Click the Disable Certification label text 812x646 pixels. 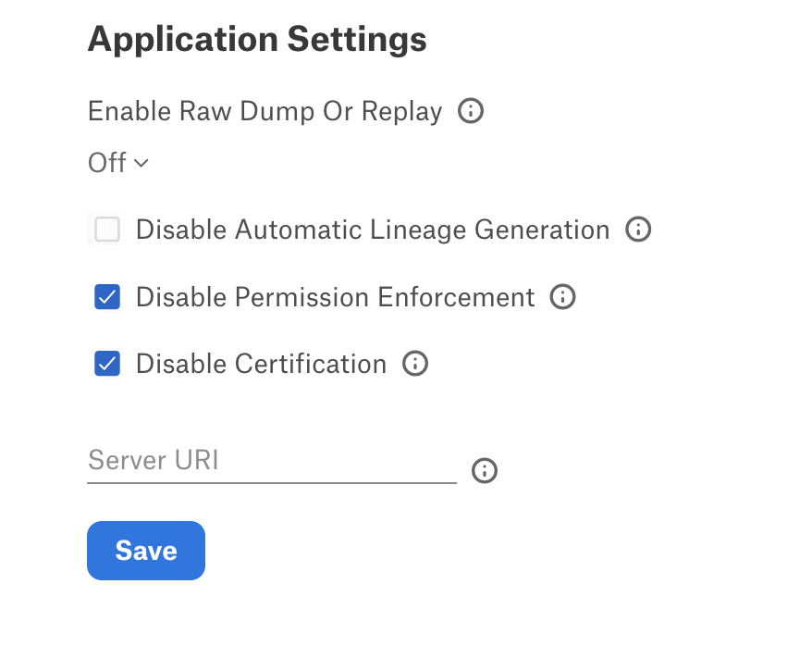tap(261, 364)
